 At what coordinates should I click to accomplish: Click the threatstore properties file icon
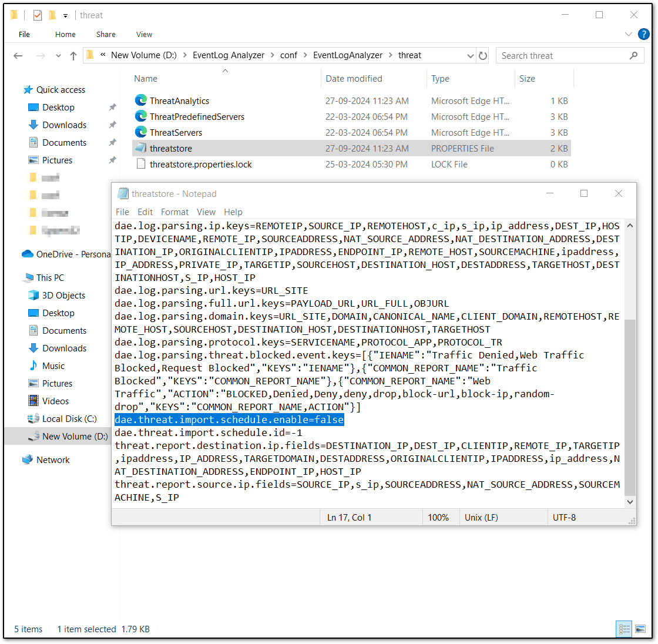pyautogui.click(x=141, y=148)
